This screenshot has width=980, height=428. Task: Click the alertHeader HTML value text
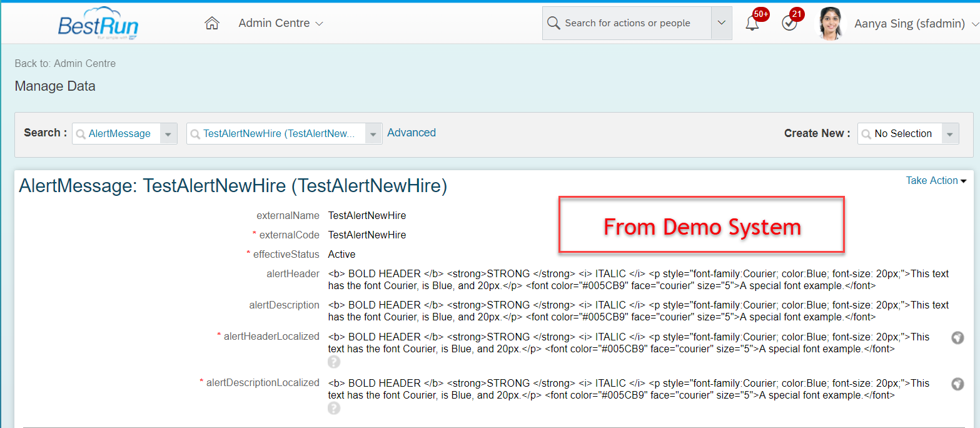pyautogui.click(x=639, y=280)
